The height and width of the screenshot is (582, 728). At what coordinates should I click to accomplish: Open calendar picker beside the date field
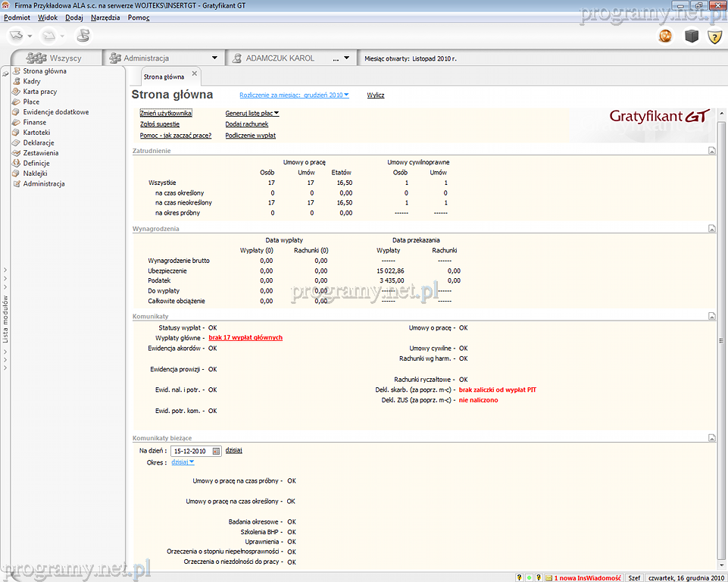[216, 451]
